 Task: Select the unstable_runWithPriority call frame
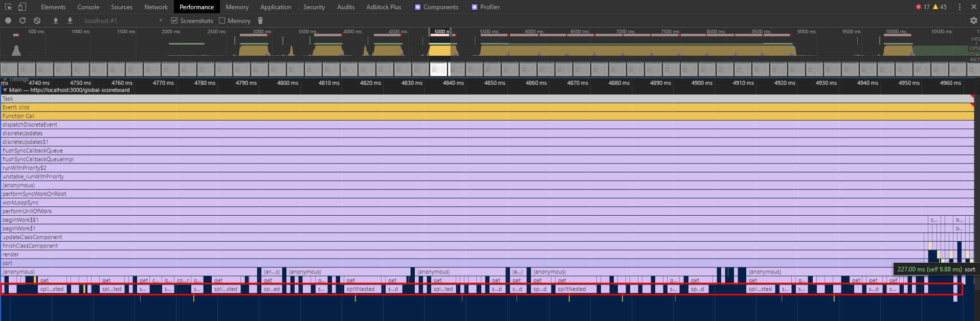click(x=487, y=176)
